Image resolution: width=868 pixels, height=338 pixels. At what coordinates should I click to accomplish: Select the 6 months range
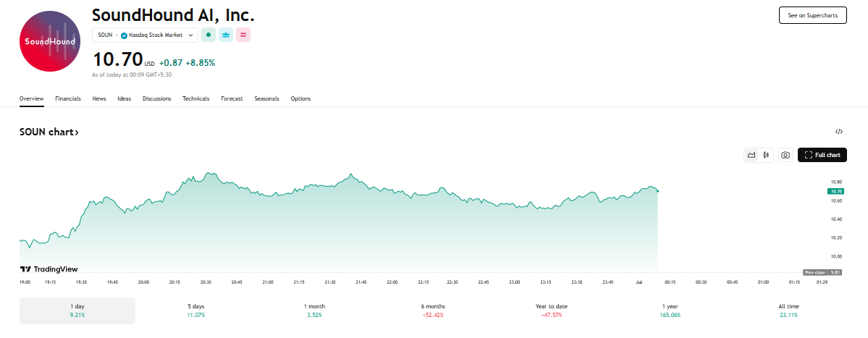click(433, 310)
